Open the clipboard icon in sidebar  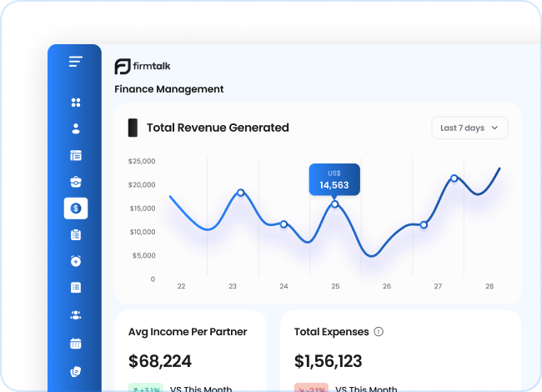click(76, 234)
